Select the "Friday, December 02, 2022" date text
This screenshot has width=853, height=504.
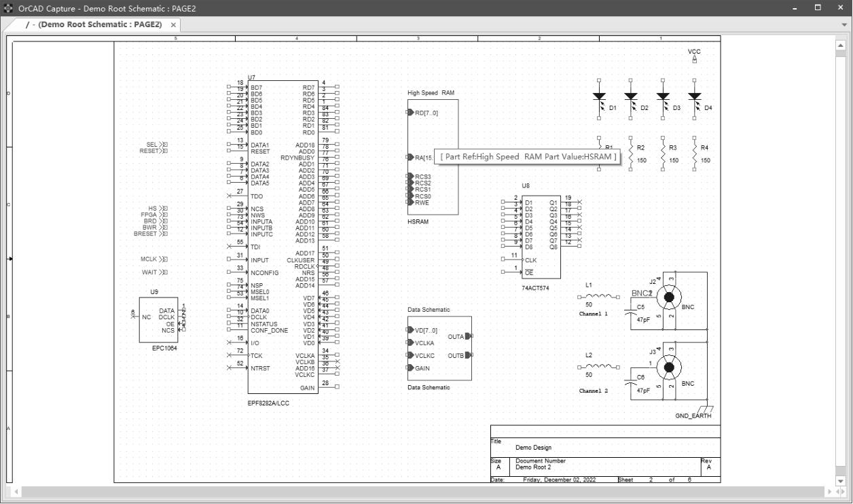point(559,480)
